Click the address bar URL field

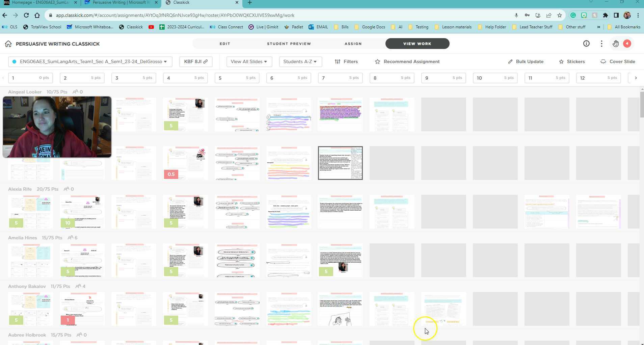coord(280,15)
